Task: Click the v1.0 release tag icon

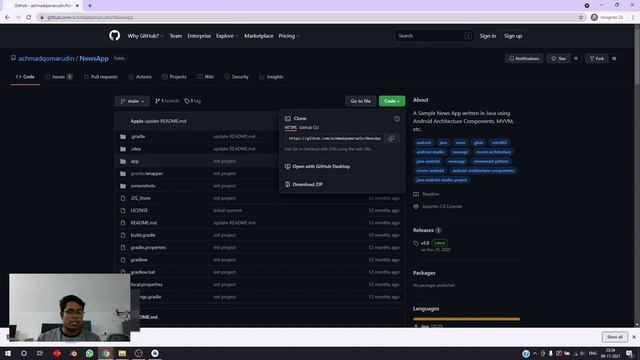Action: coord(416,243)
